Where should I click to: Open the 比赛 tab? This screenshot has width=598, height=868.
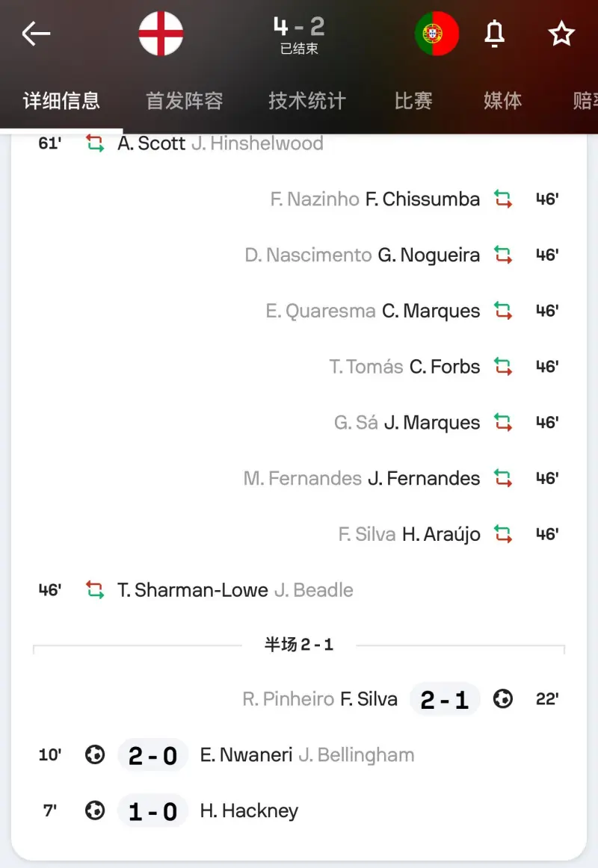[x=413, y=101]
